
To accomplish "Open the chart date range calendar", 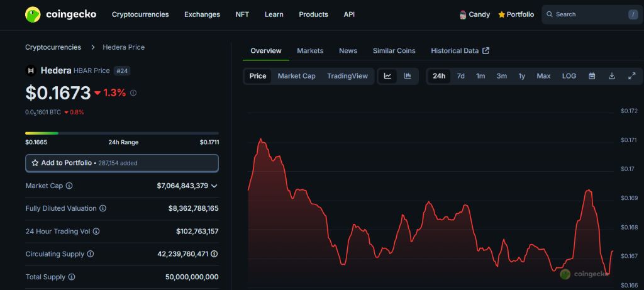I will (x=592, y=76).
